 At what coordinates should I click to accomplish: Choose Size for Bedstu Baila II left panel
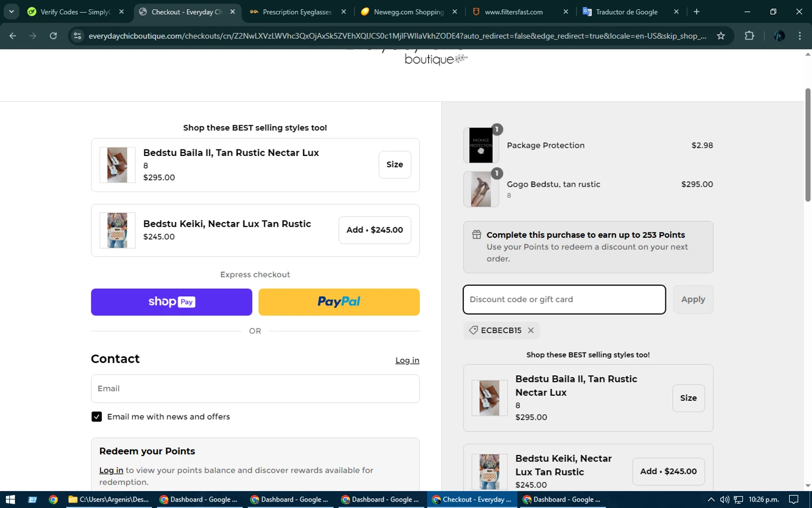[395, 165]
